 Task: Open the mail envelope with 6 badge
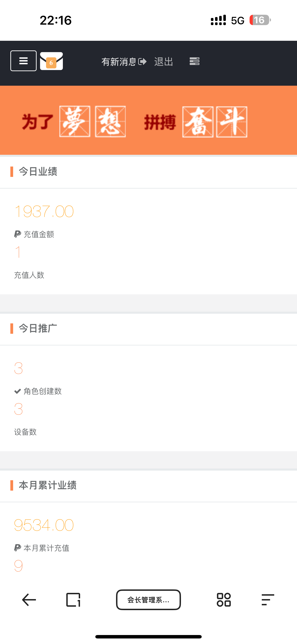tap(51, 61)
